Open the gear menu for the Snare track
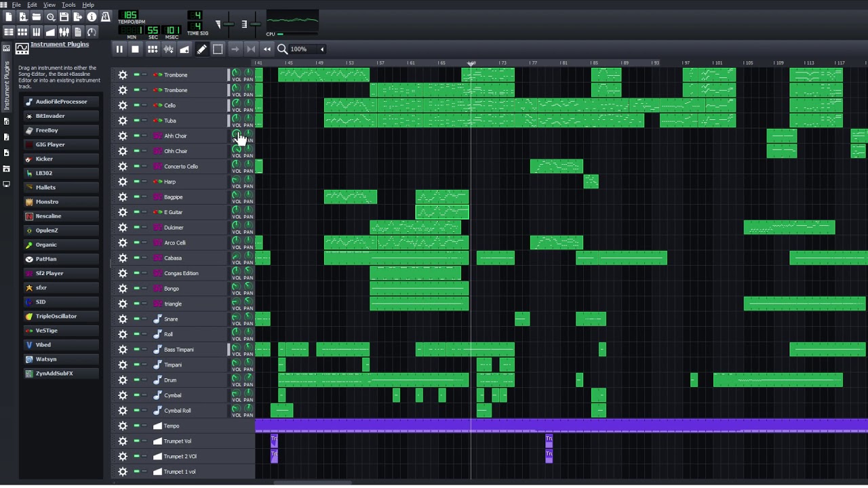The height and width of the screenshot is (488, 868). (123, 319)
